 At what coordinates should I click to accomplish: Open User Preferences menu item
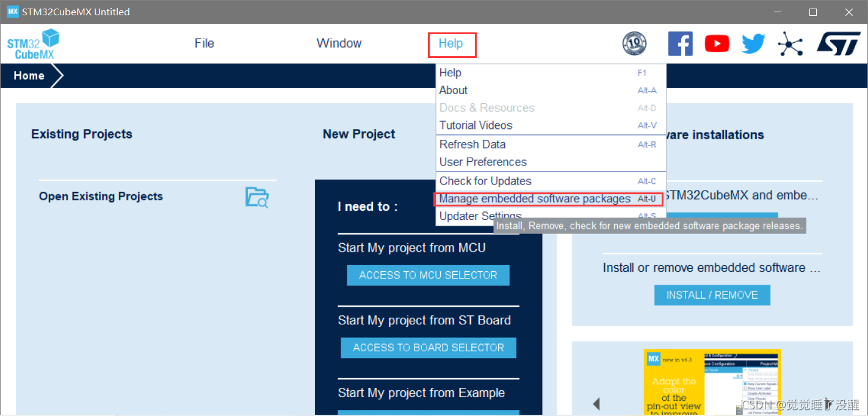(551, 162)
